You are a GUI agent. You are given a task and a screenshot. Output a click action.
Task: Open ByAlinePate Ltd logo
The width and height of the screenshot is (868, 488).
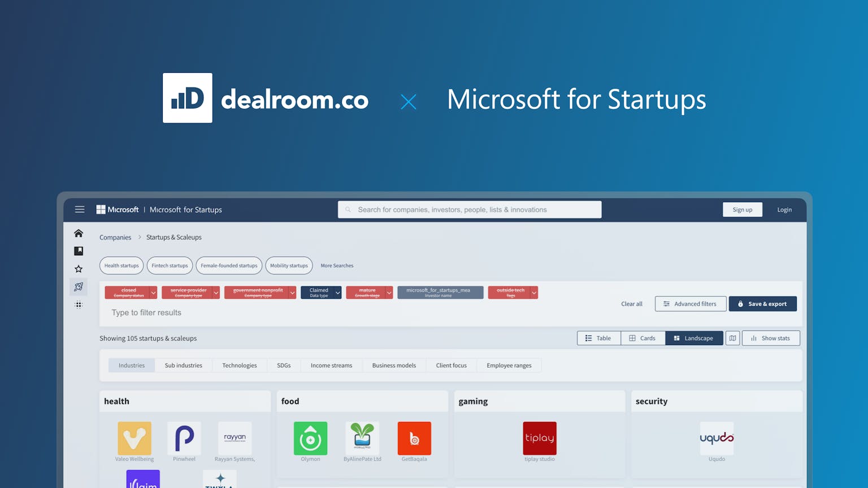point(362,438)
